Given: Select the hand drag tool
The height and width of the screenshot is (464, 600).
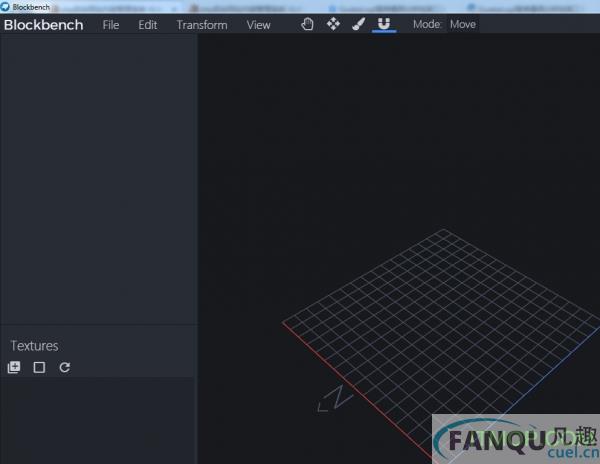Looking at the screenshot, I should tap(308, 24).
